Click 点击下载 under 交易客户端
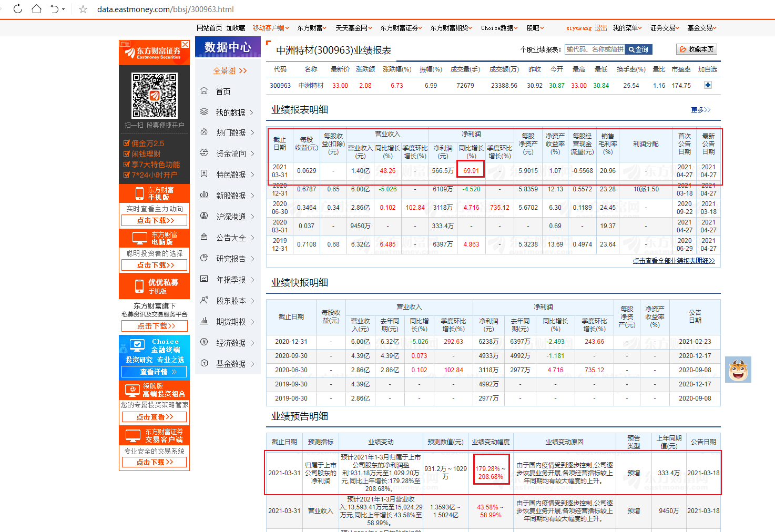775x532 pixels. tap(155, 462)
